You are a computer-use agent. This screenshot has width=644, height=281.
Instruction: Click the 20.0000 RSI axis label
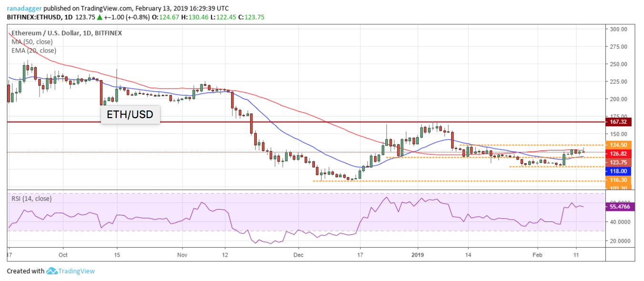[620, 241]
